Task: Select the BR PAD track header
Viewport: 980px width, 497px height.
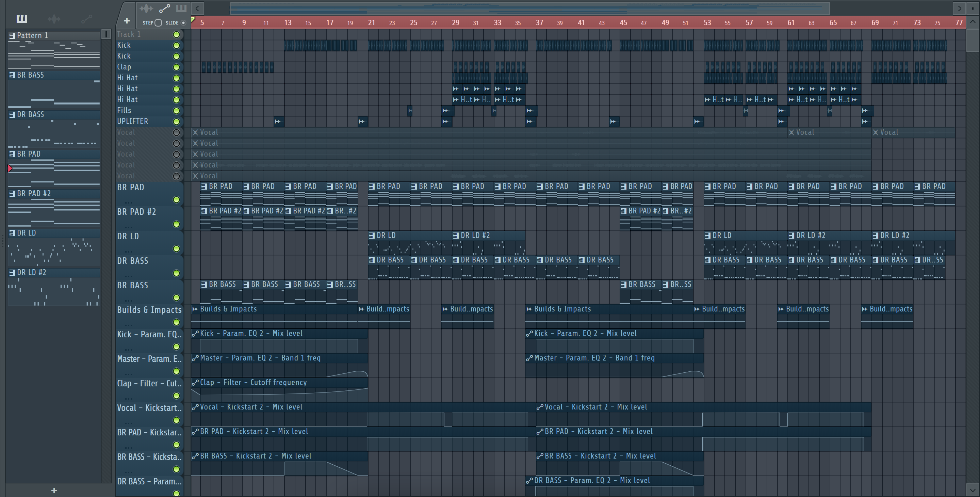Action: coord(149,194)
